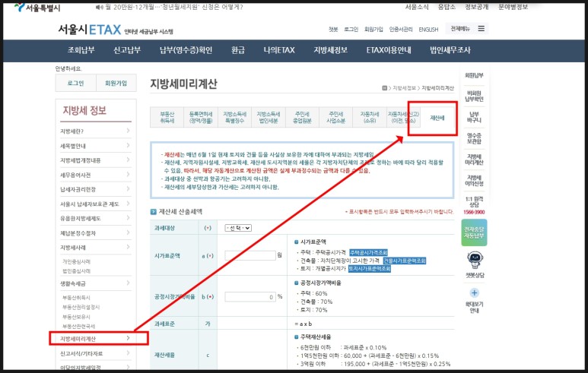Screen dimensions: 588x373
Task: Open the 조회납부 main menu
Action: click(81, 50)
